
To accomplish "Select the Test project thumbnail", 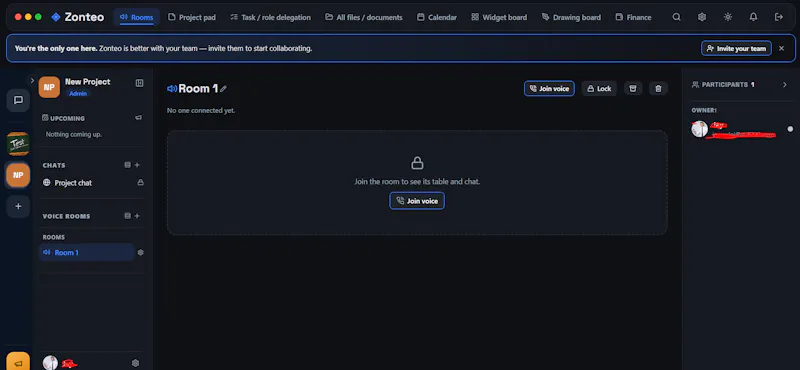I will (x=18, y=144).
